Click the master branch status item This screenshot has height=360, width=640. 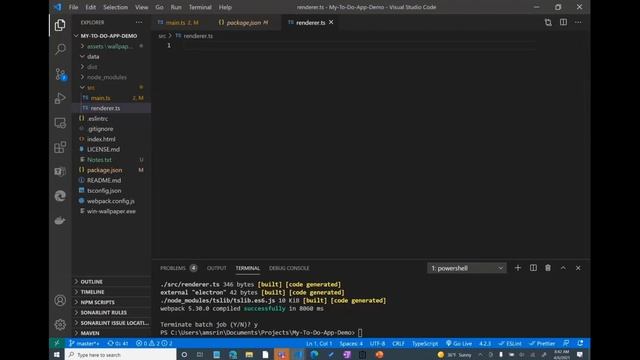point(84,343)
